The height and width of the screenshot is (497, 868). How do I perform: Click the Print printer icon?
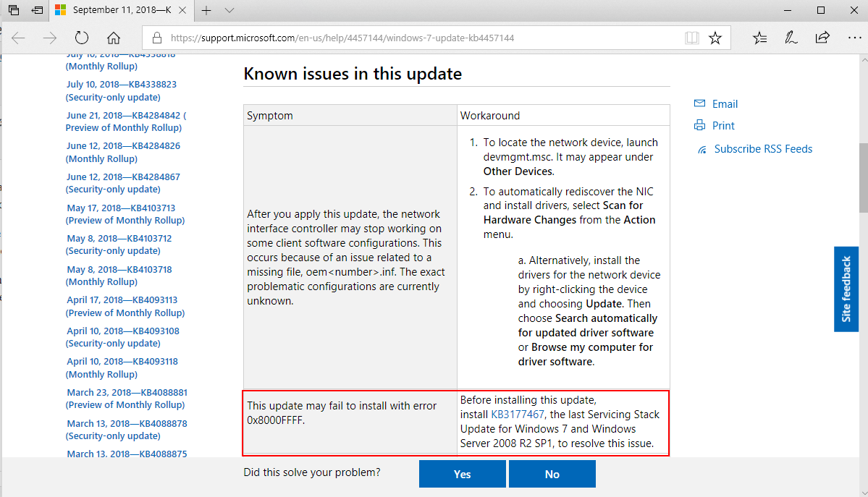click(x=700, y=125)
